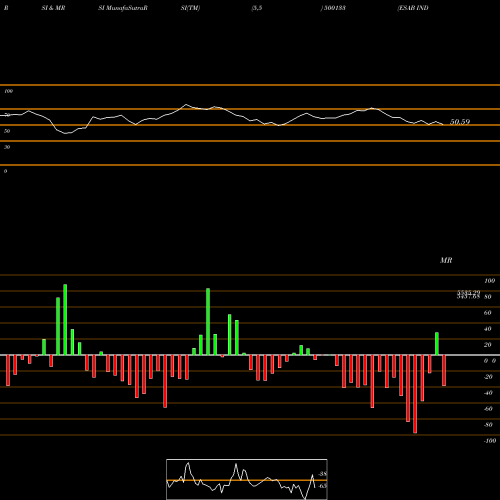Open the mini line chart thumbnail at the bottom
This screenshot has width=500, height=500.
[x=247, y=479]
